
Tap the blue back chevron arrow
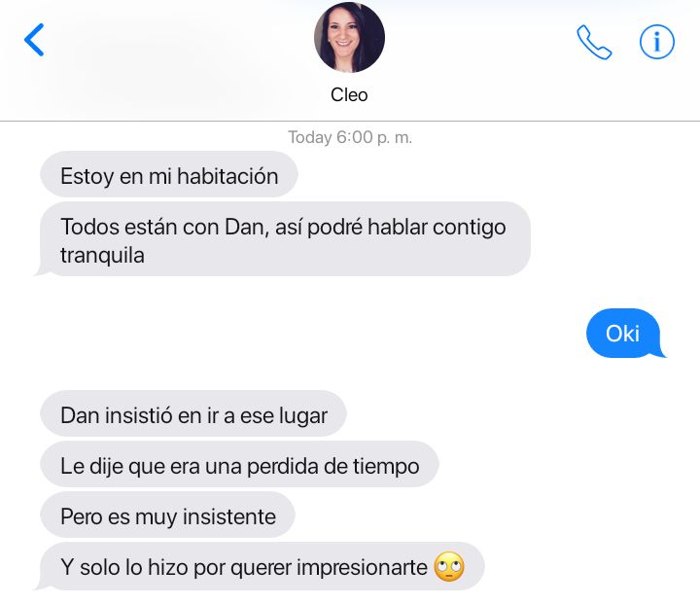[x=34, y=40]
